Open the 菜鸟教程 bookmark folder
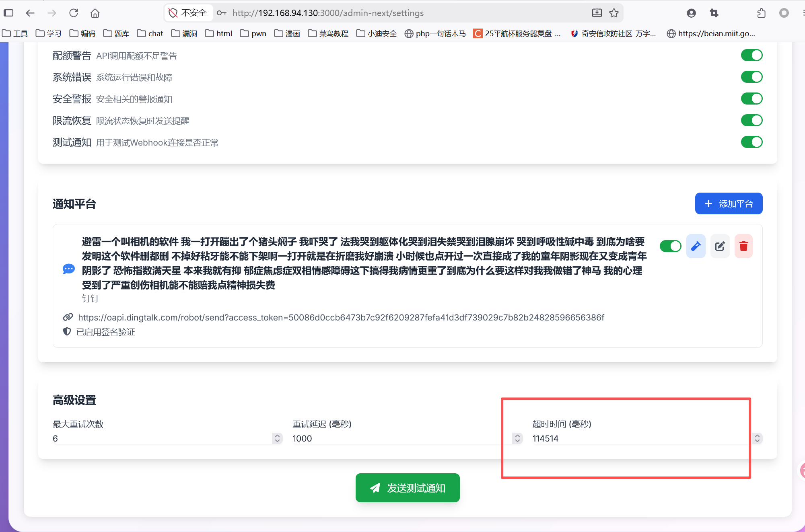805x532 pixels. (x=328, y=33)
